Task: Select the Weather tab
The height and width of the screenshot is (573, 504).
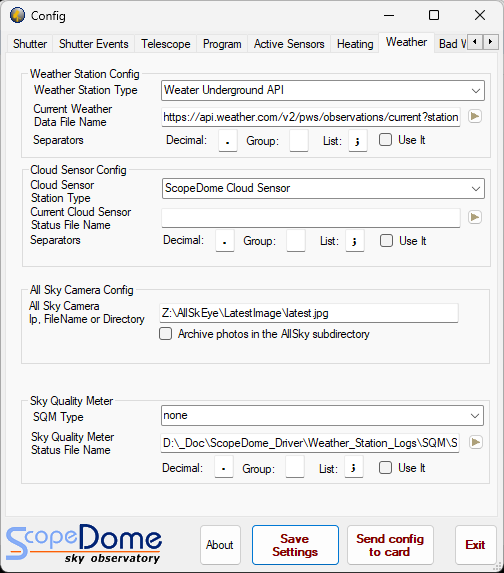Action: pos(406,42)
